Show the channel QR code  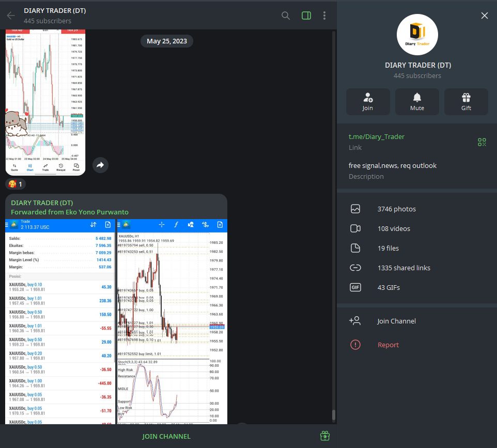tap(482, 142)
